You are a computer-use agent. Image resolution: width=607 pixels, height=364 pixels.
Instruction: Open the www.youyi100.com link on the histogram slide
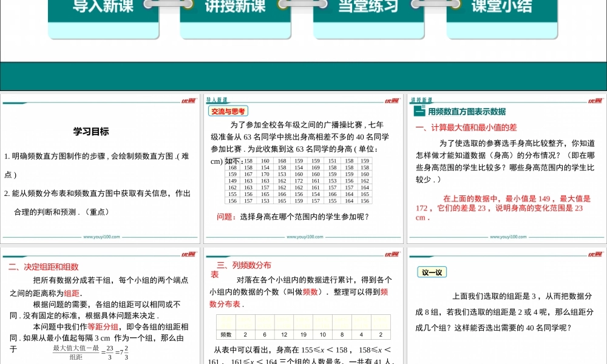coord(508,236)
